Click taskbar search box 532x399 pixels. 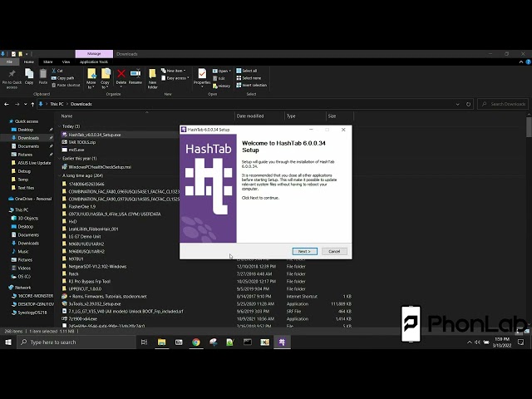click(x=76, y=342)
